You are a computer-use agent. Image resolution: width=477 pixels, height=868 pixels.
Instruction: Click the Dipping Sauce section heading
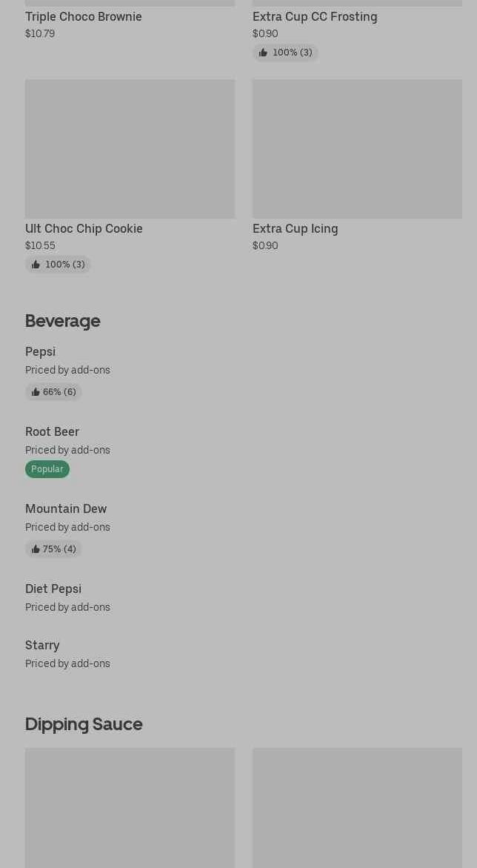84,724
